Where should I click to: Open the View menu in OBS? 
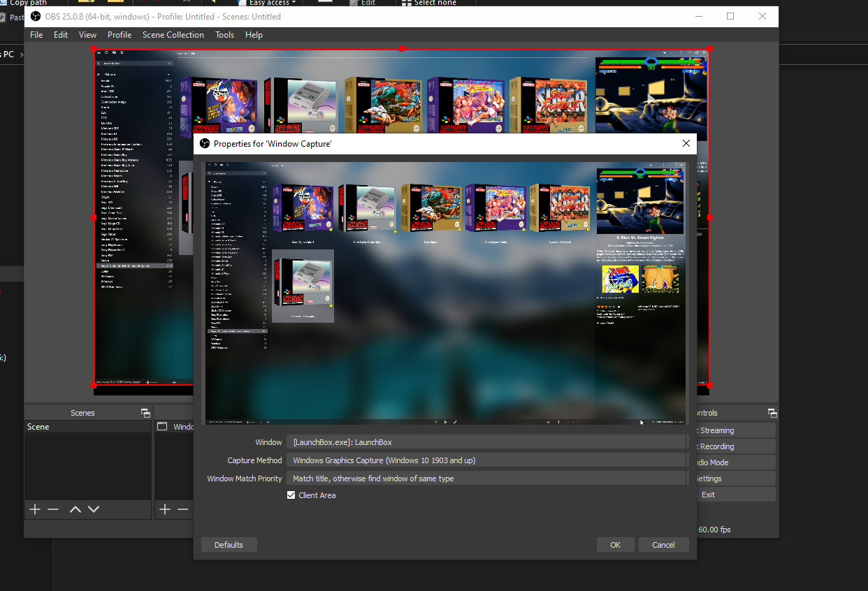pyautogui.click(x=88, y=35)
